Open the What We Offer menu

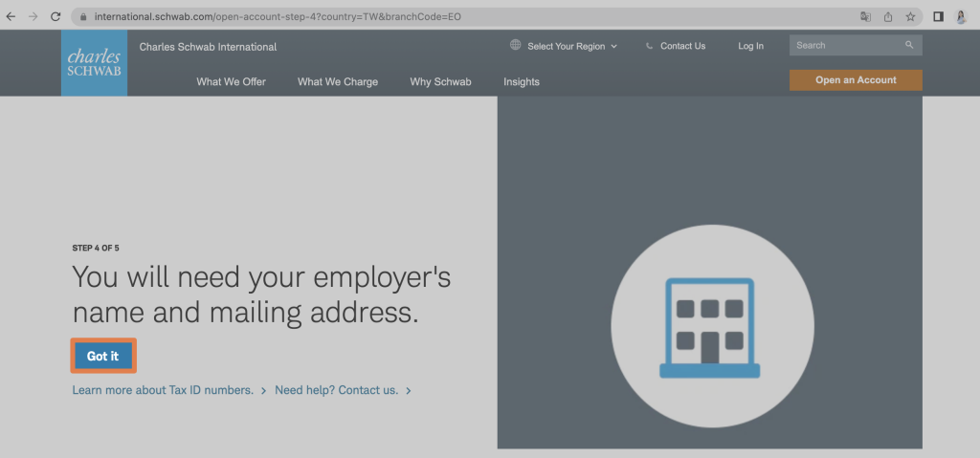(x=232, y=82)
